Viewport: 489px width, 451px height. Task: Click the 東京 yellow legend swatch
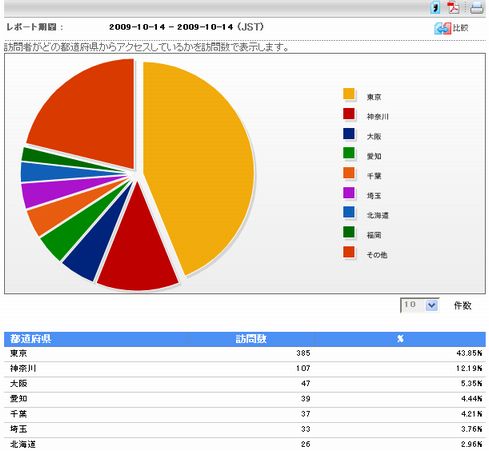[349, 94]
